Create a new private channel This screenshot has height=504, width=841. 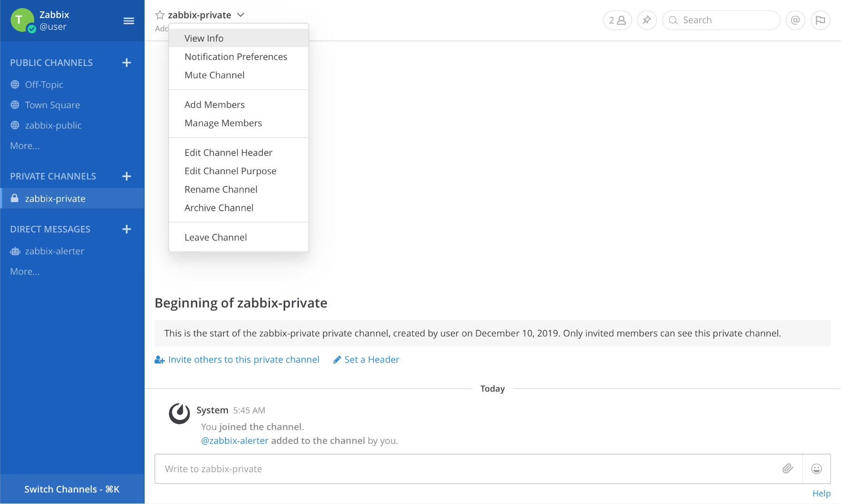[126, 177]
